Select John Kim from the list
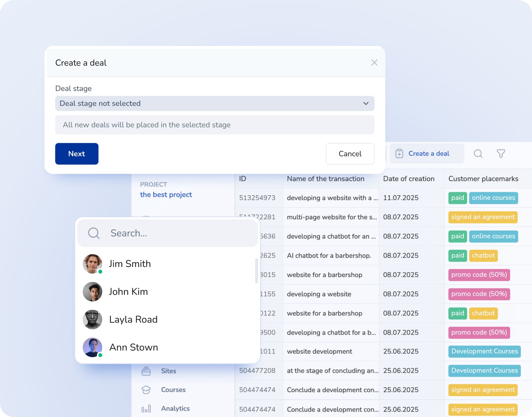 pyautogui.click(x=128, y=292)
